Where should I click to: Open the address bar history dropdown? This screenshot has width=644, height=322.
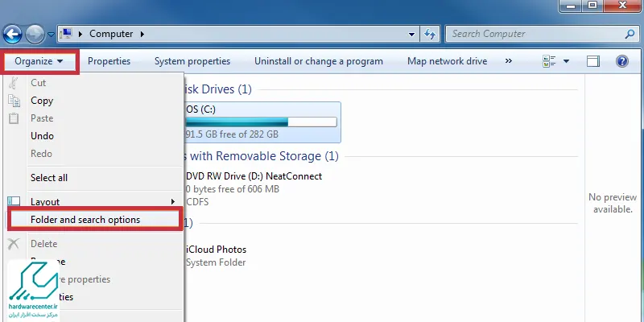412,34
